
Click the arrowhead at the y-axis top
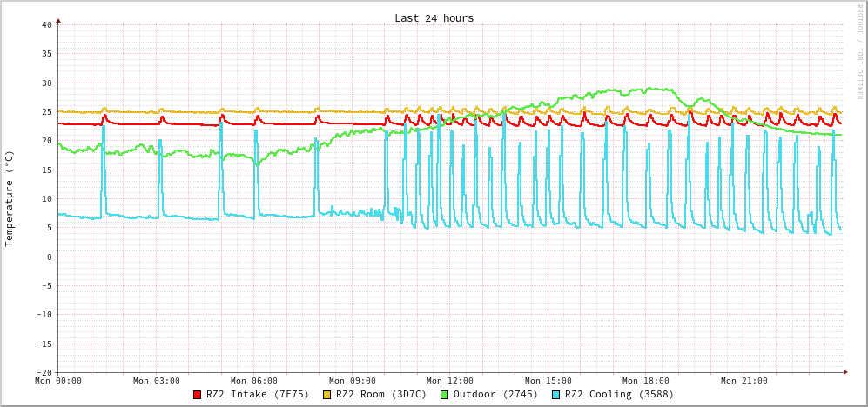click(58, 19)
